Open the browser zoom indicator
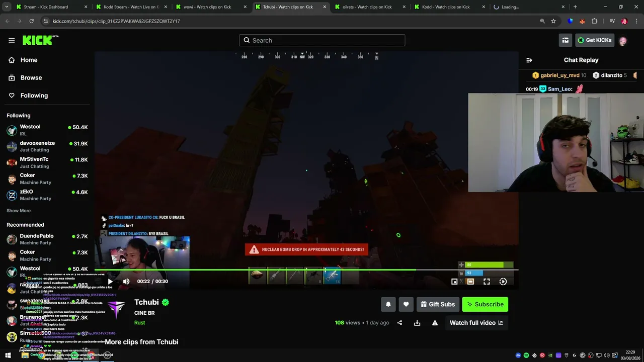This screenshot has height=362, width=644. (x=542, y=21)
